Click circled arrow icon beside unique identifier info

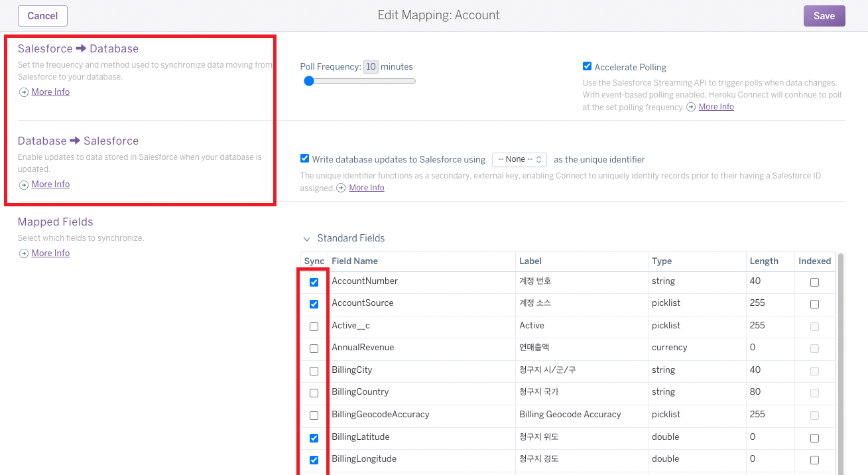[x=341, y=188]
